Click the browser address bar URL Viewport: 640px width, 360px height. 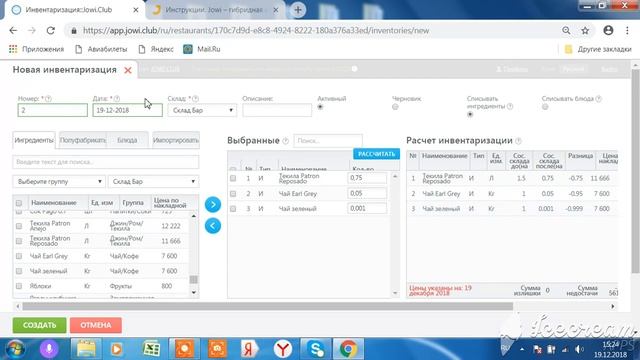pos(256,31)
